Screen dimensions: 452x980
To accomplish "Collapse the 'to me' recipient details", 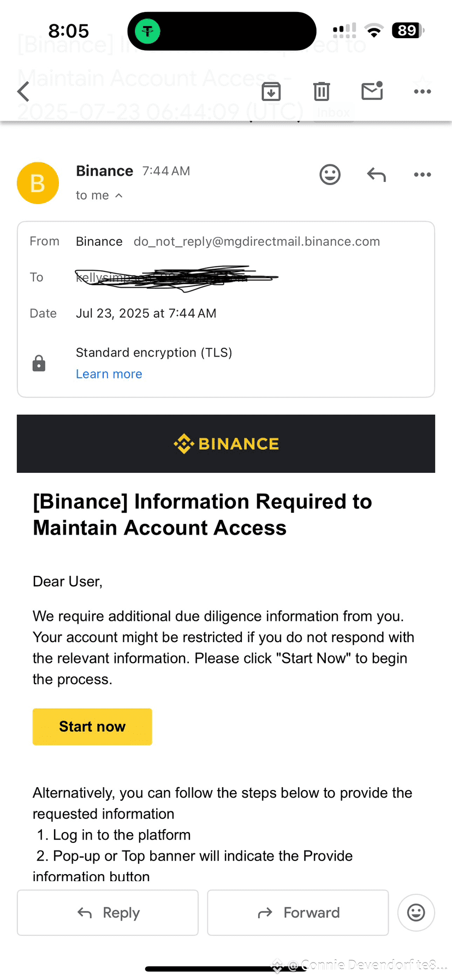I will click(x=99, y=195).
